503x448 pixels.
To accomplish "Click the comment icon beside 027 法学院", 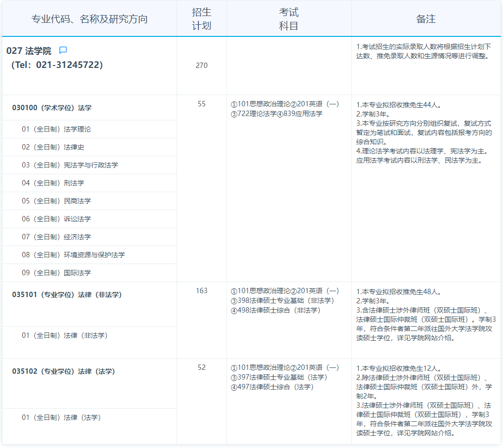I will (63, 50).
